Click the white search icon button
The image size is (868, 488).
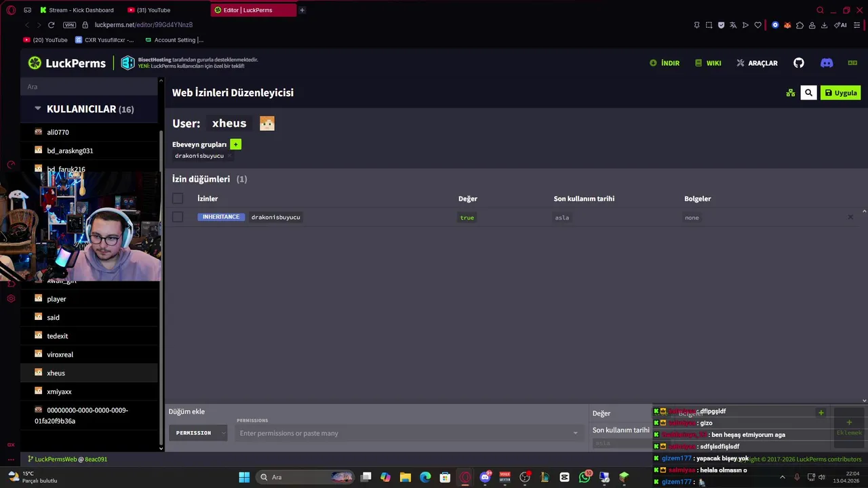click(x=808, y=93)
